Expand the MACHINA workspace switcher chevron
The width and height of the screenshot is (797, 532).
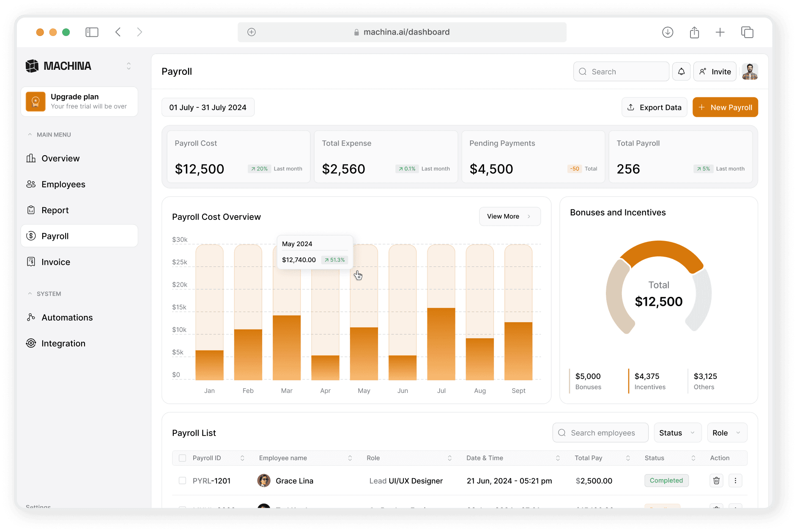tap(129, 66)
